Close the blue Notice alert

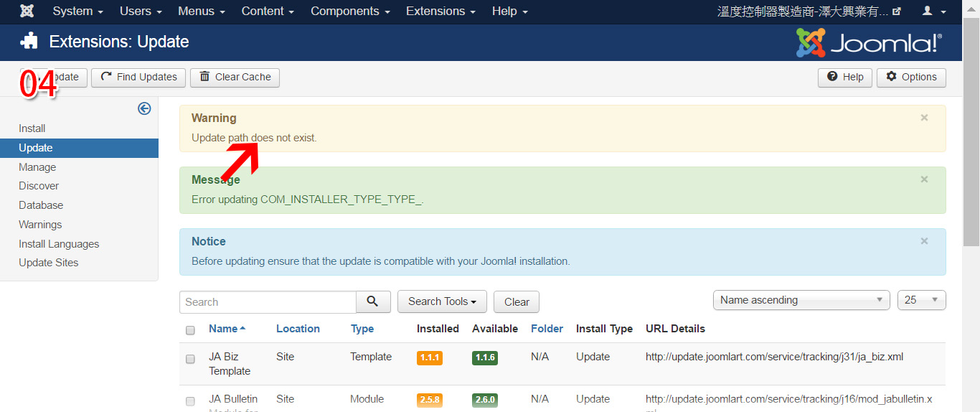tap(924, 241)
